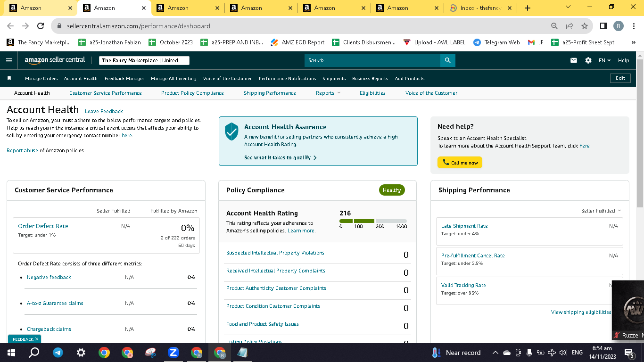Expand the system tray hidden icons arrow
The height and width of the screenshot is (362, 644).
495,353
